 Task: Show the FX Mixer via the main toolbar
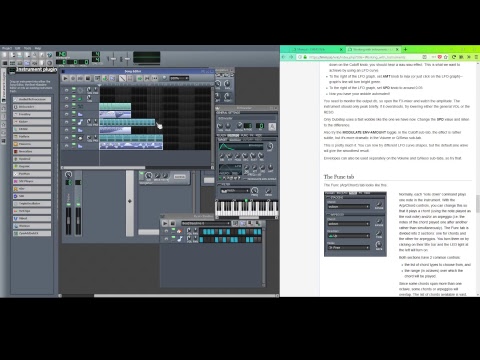coord(35,63)
